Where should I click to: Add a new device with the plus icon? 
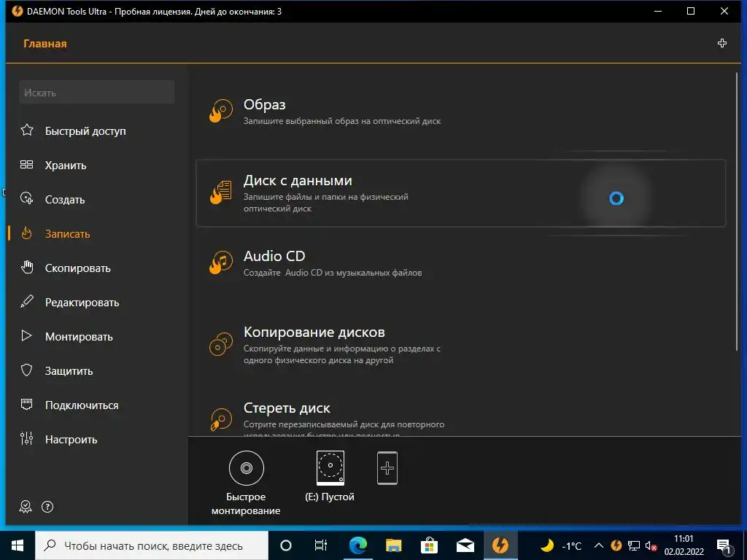387,468
